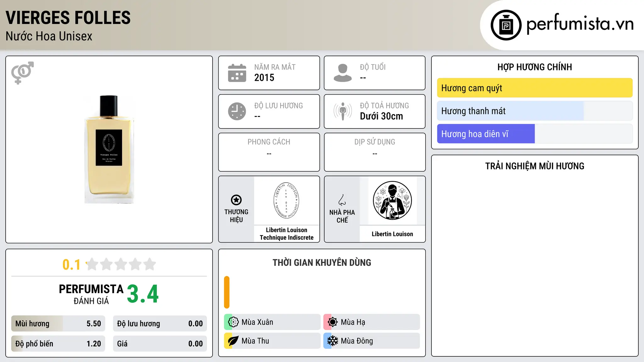
Task: Click the THỜI GIAN KHUYÊN DÙNG heading
Action: [322, 262]
